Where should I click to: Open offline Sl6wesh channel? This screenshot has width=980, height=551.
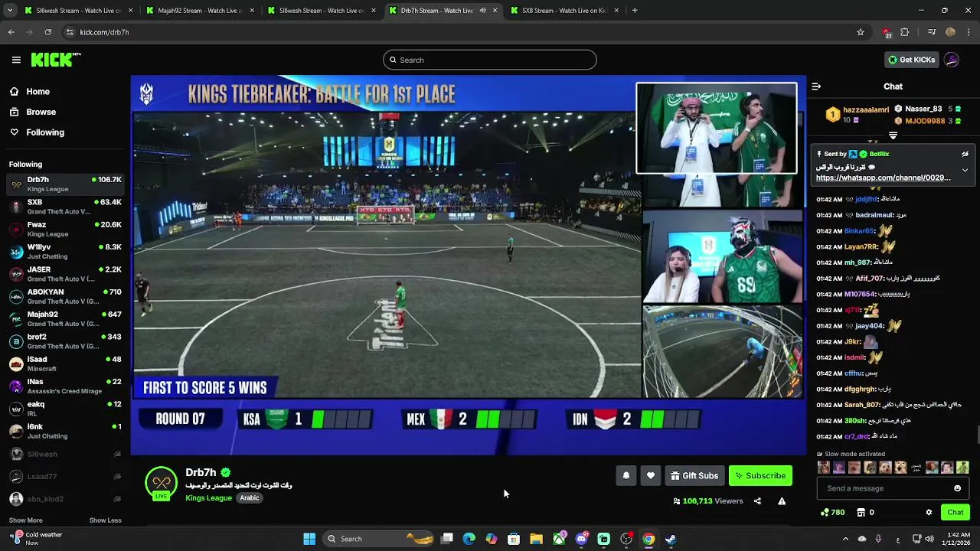(65, 454)
